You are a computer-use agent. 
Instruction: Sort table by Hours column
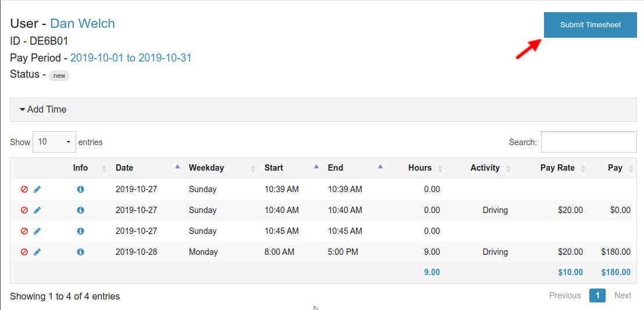pos(420,168)
